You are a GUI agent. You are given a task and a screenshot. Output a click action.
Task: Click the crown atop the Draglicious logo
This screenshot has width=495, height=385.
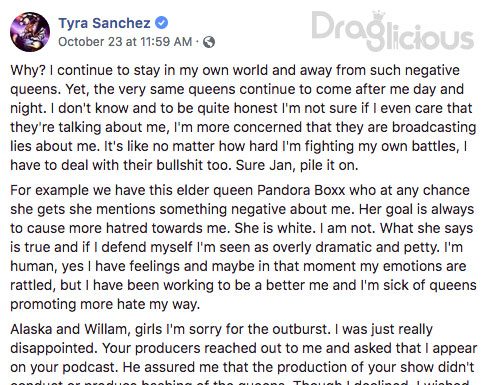(379, 17)
